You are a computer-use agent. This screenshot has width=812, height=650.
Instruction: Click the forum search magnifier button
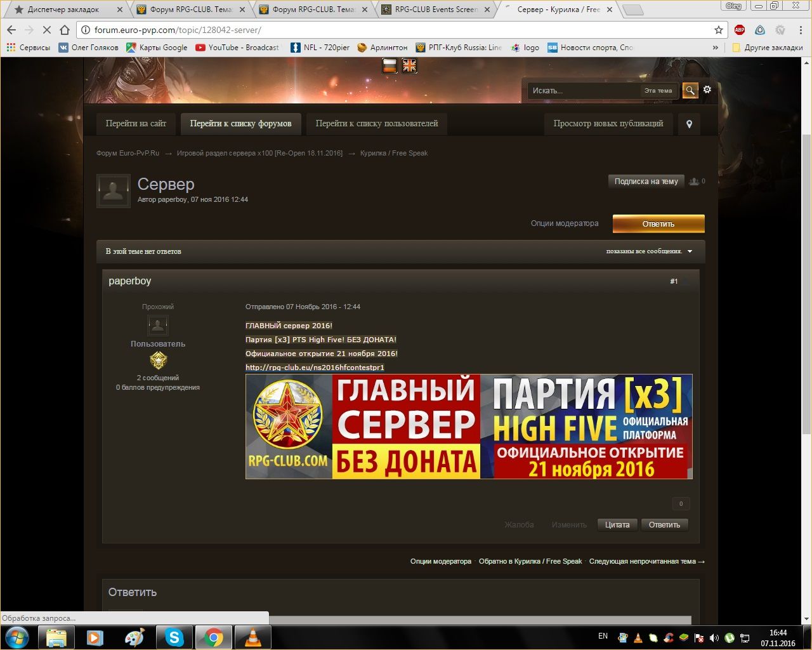tap(690, 90)
